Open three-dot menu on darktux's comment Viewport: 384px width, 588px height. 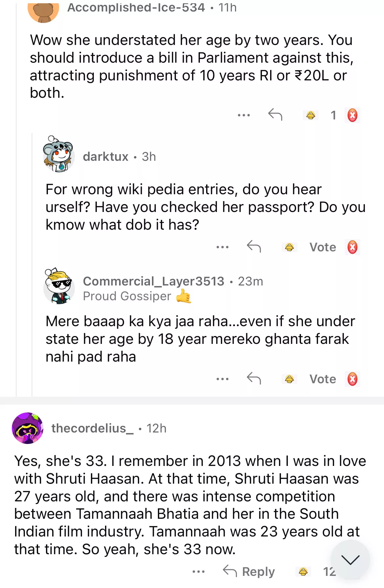click(223, 247)
